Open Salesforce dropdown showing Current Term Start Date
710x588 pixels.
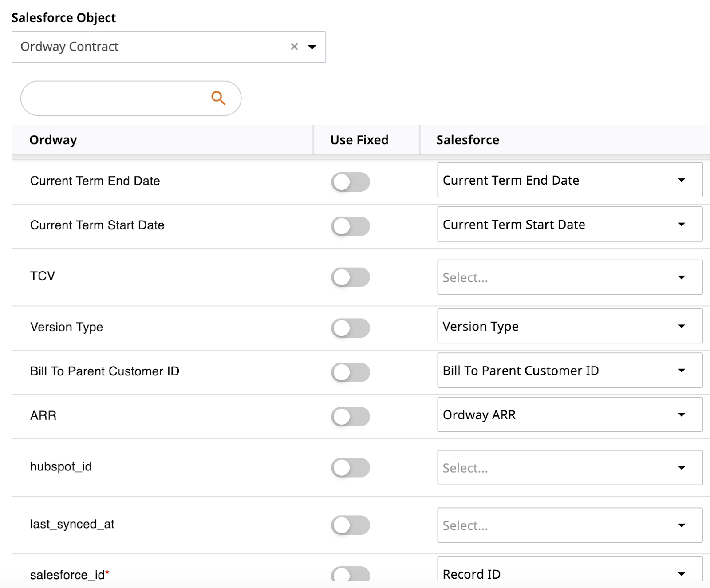click(x=570, y=224)
